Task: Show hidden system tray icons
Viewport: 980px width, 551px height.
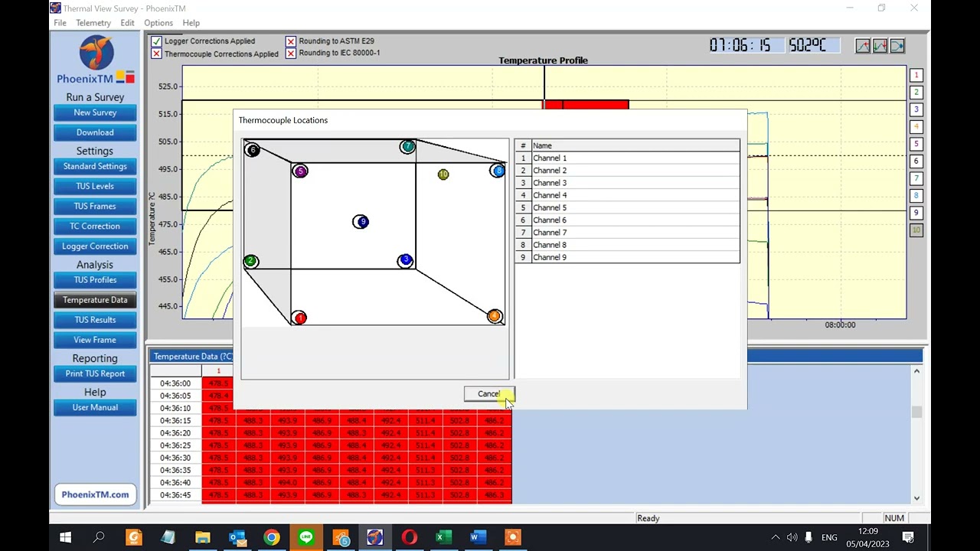Action: (775, 537)
